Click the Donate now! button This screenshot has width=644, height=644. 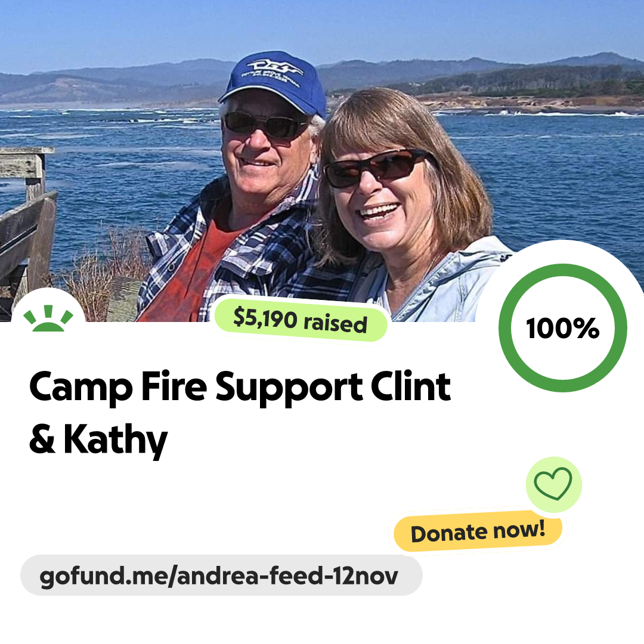tap(478, 531)
